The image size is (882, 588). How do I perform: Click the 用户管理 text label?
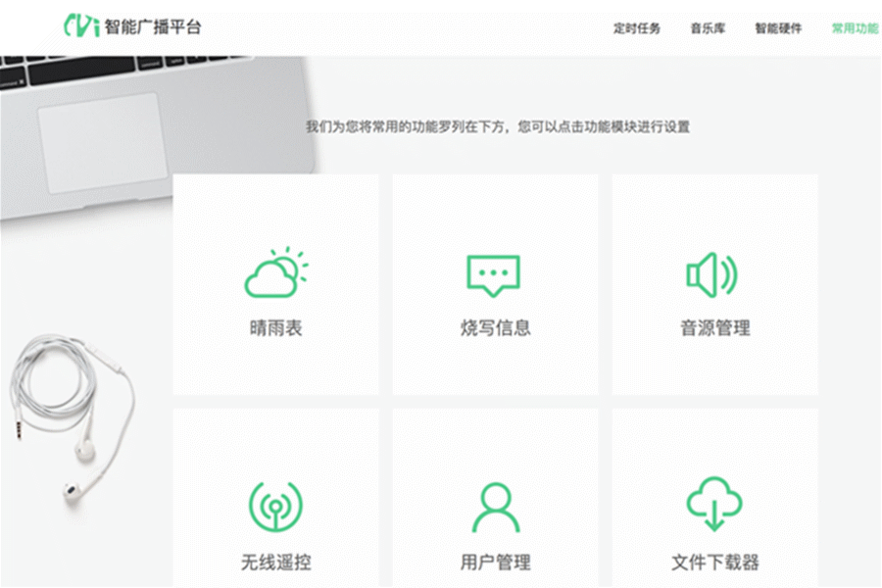[495, 563]
